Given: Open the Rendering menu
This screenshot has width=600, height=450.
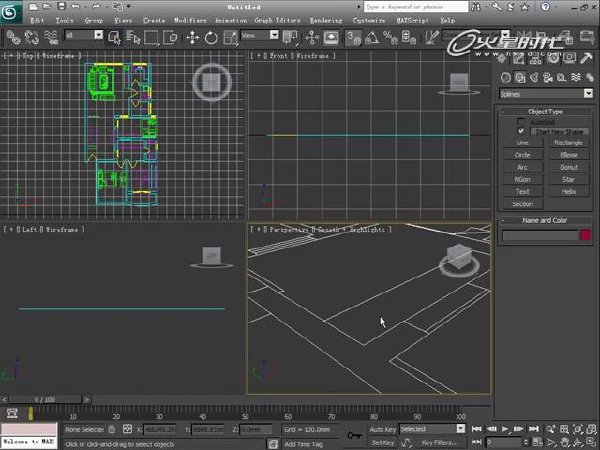Looking at the screenshot, I should click(x=326, y=20).
